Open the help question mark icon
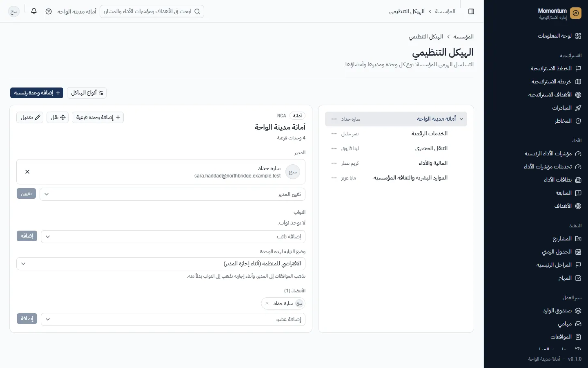The image size is (588, 368). click(x=49, y=11)
